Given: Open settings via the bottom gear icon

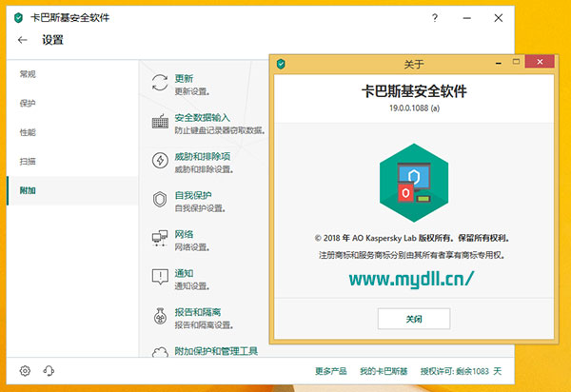Looking at the screenshot, I should coord(25,371).
